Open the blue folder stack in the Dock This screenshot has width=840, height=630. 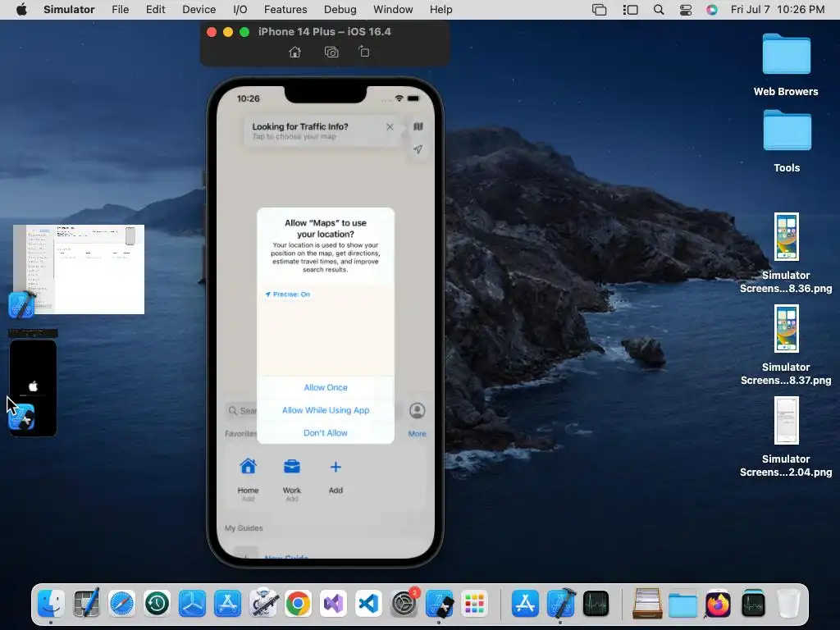point(682,605)
